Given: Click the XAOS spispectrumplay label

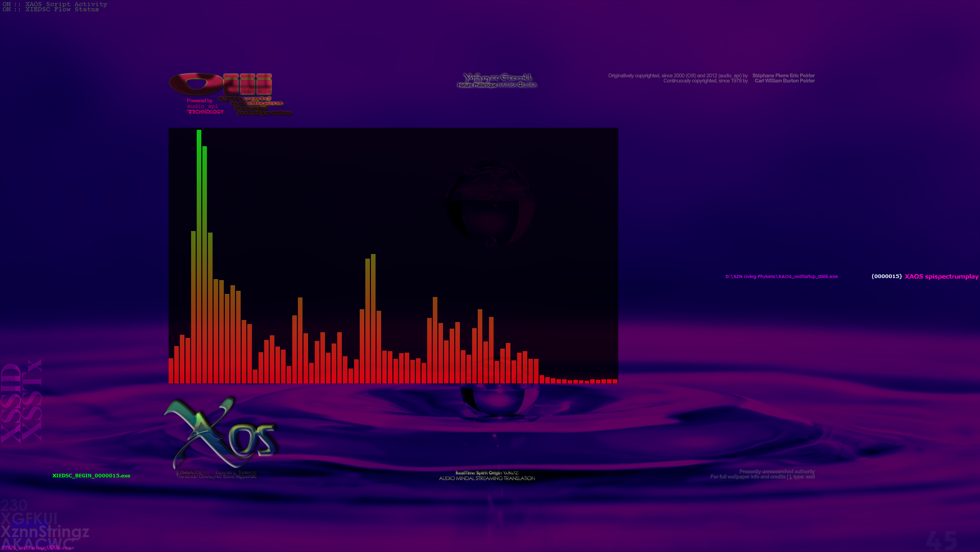Looking at the screenshot, I should click(941, 277).
